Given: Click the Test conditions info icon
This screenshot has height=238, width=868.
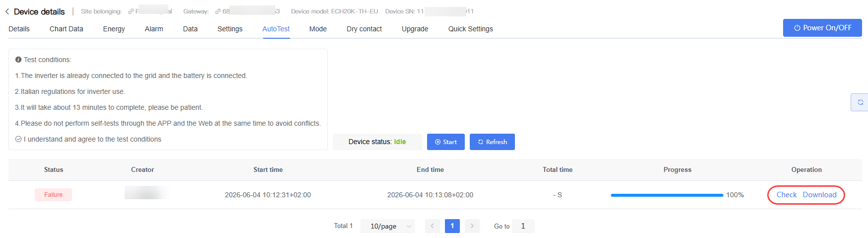Looking at the screenshot, I should [x=18, y=60].
